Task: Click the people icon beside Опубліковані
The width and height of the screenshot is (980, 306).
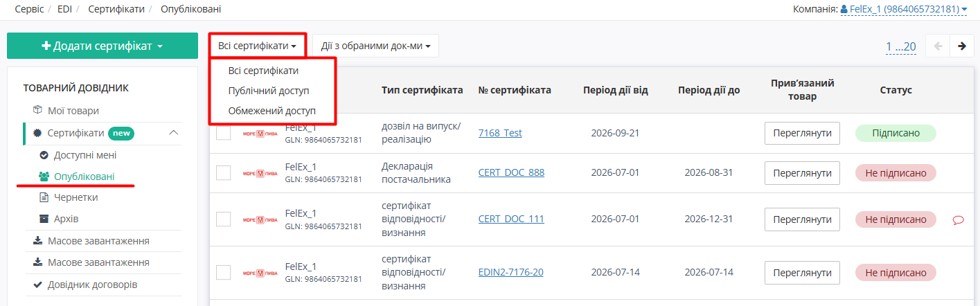Action: pyautogui.click(x=44, y=177)
